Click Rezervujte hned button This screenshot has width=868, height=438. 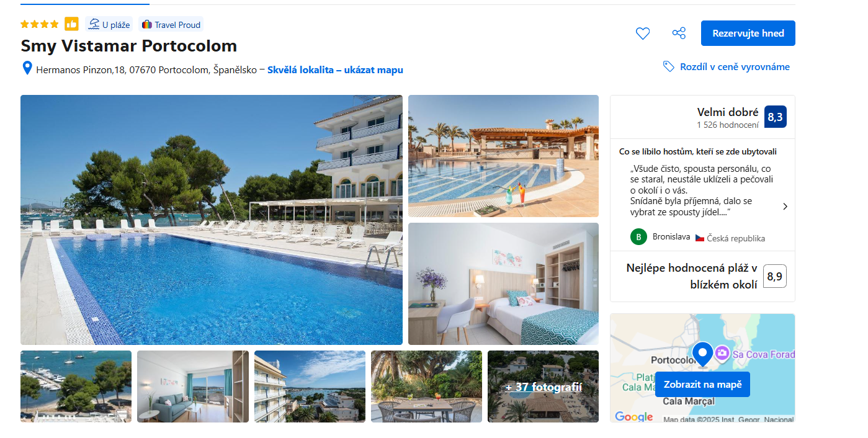pos(748,34)
